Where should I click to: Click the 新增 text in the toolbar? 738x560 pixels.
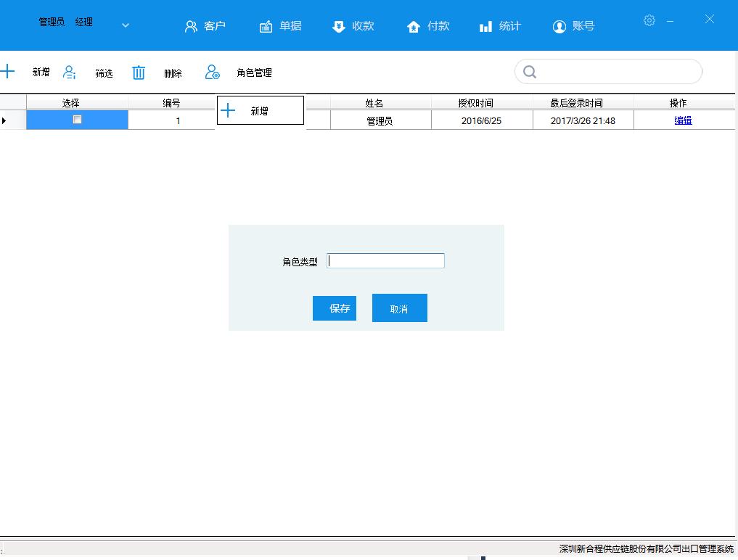click(x=41, y=72)
